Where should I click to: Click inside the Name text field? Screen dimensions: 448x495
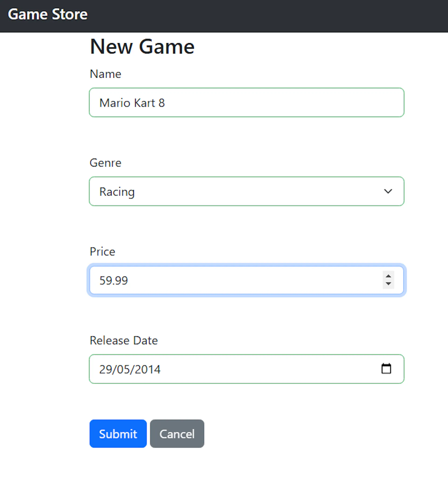(x=246, y=103)
